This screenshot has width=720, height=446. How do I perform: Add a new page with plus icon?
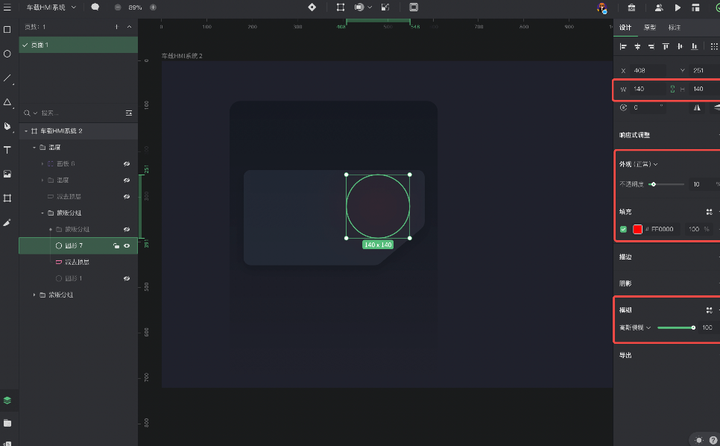coord(117,27)
